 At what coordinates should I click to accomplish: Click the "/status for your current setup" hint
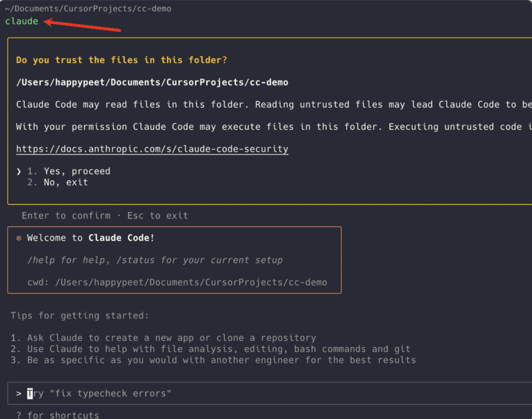(199, 260)
